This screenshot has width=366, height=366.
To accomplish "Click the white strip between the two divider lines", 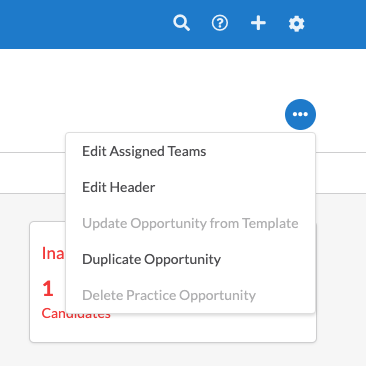I will pyautogui.click(x=33, y=173).
